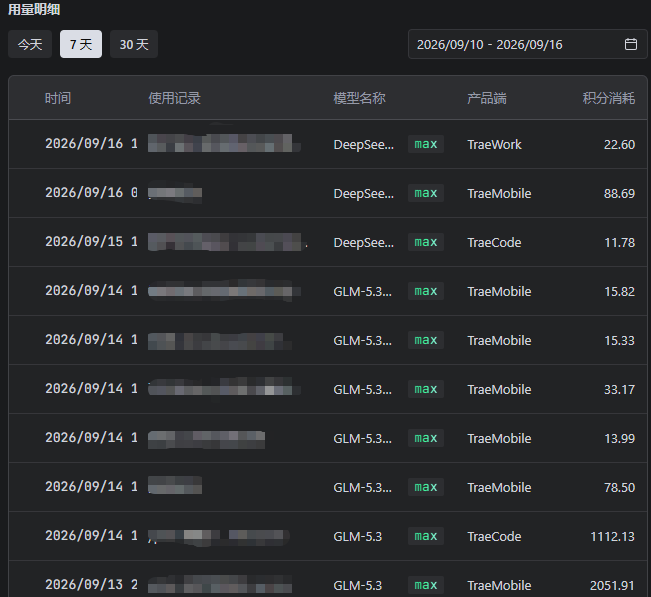Select the 7 天 filter tab
Viewport: 651px width, 597px height.
coord(81,44)
